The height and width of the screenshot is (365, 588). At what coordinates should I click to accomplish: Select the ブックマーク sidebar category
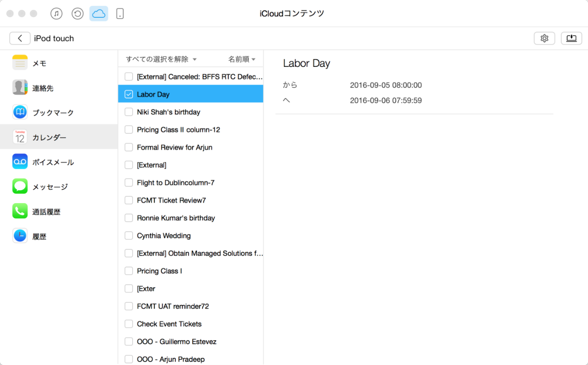pos(59,113)
